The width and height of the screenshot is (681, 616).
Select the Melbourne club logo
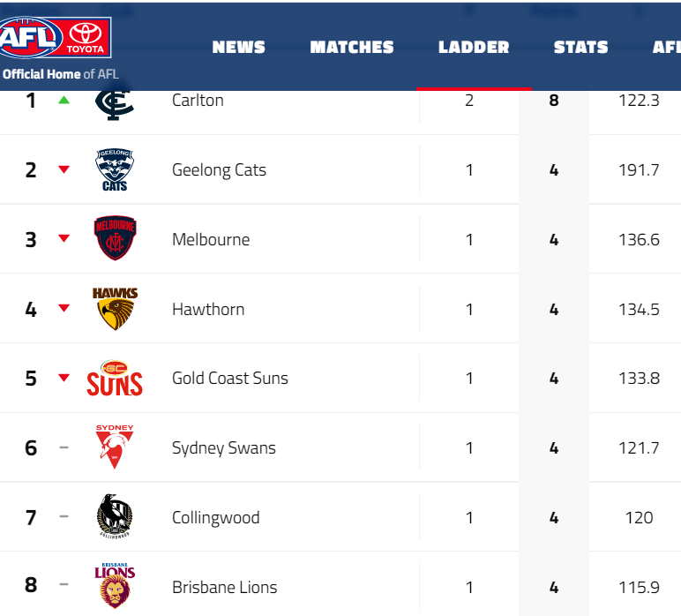[x=115, y=239]
